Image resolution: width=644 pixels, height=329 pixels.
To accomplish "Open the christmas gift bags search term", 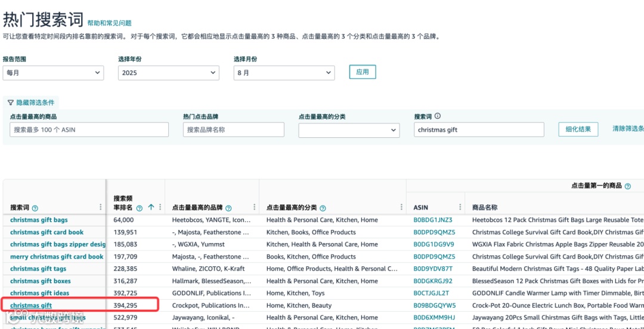I will (39, 220).
